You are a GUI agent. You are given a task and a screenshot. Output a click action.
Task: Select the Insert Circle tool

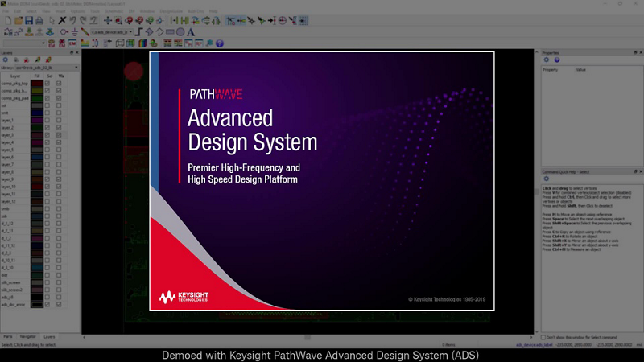(x=180, y=32)
